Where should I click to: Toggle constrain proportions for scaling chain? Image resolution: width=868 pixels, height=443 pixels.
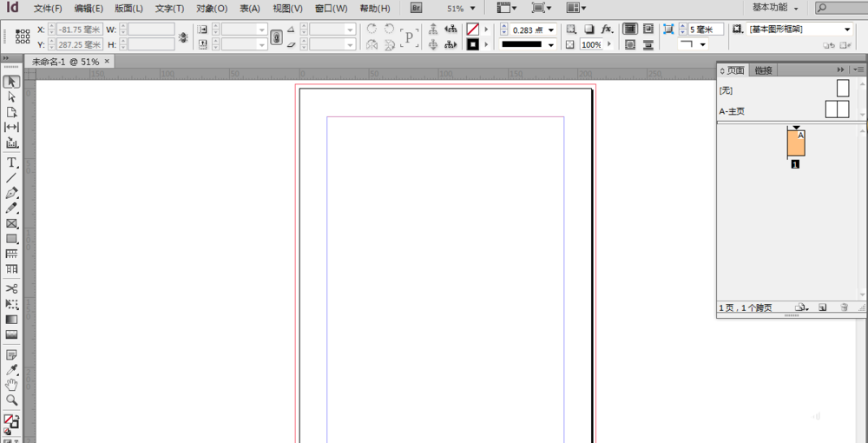tap(276, 37)
